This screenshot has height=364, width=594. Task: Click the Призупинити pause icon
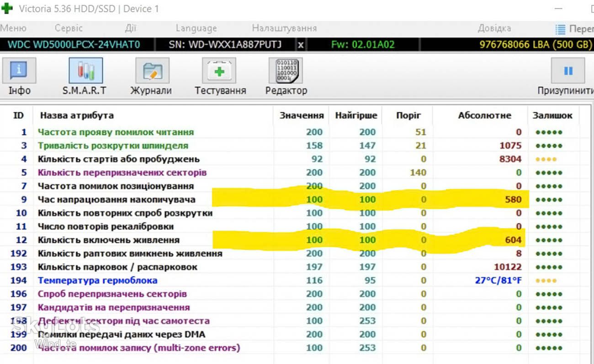[x=568, y=70]
